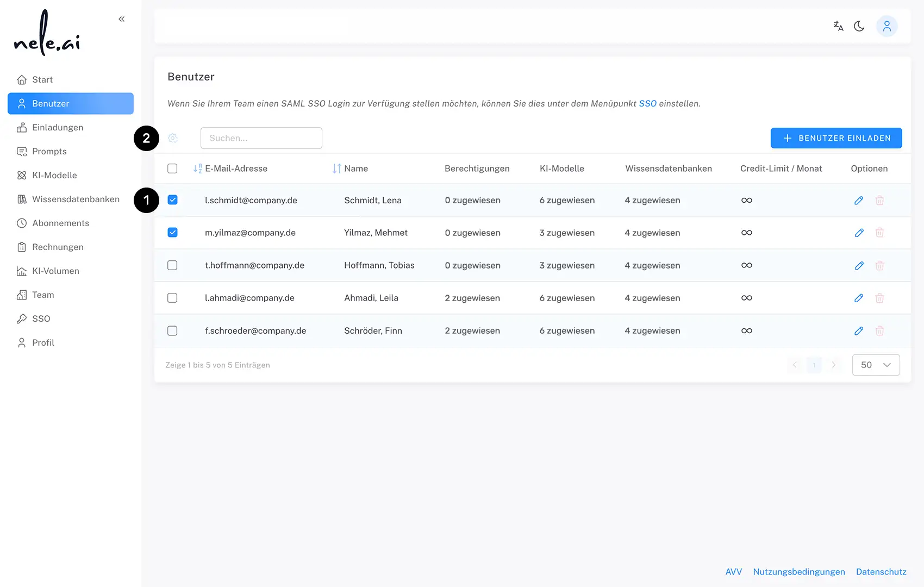Open the 50 entries-per-page dropdown

click(876, 365)
